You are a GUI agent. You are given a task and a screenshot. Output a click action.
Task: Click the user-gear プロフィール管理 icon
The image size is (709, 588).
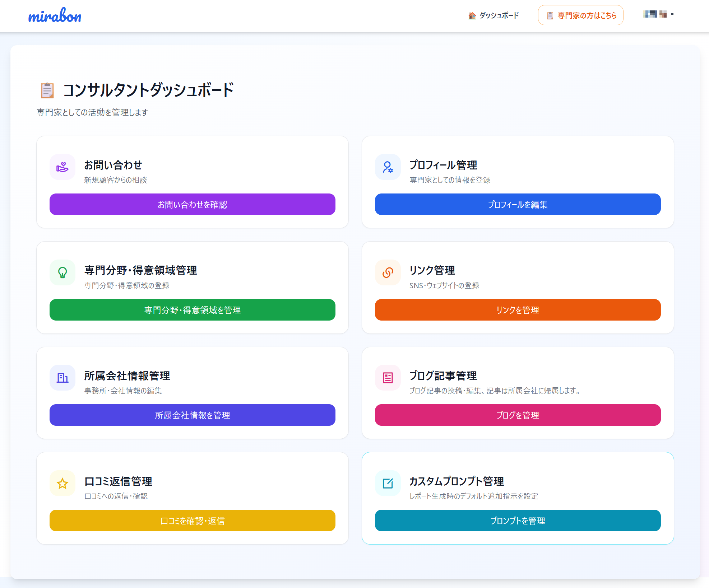tap(388, 167)
